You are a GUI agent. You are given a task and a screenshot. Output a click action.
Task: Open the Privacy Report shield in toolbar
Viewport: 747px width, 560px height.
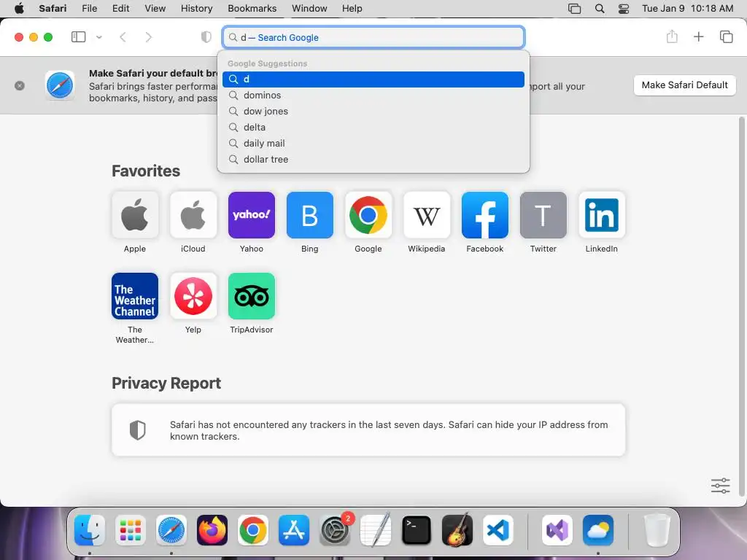[206, 37]
